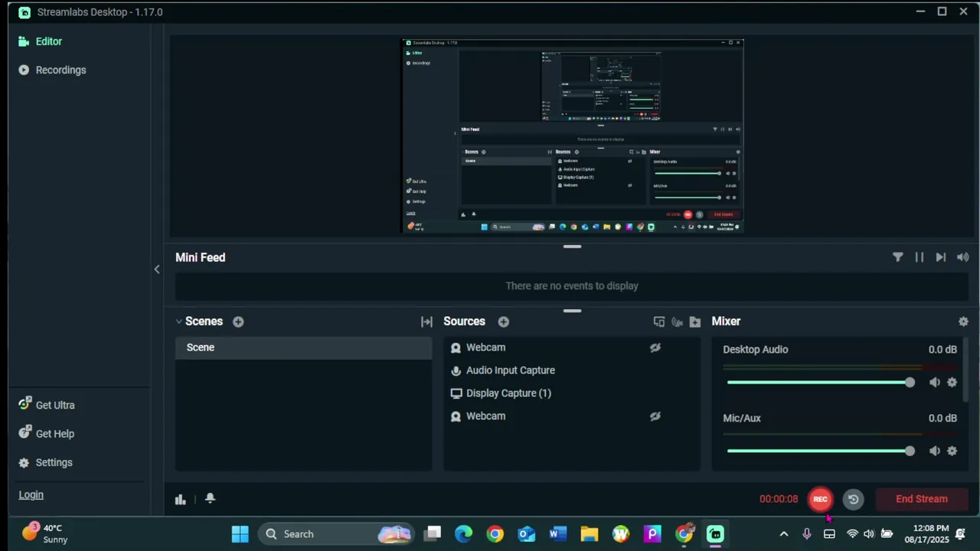Collapse the left sidebar with the arrow

(x=157, y=269)
